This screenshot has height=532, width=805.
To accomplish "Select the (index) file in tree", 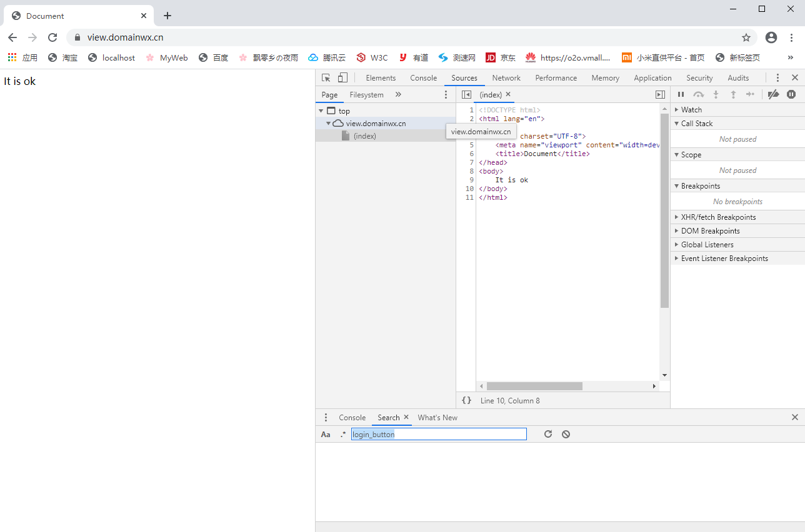I will [364, 136].
